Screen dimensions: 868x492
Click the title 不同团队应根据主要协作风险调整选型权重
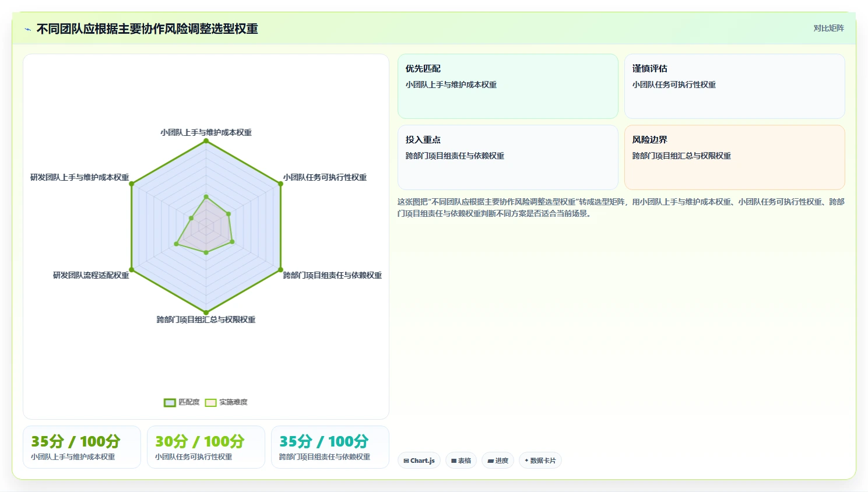[x=147, y=29]
